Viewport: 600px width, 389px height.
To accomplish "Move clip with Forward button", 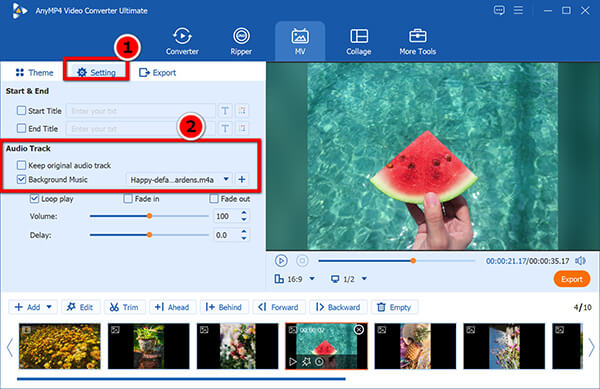I will [278, 307].
